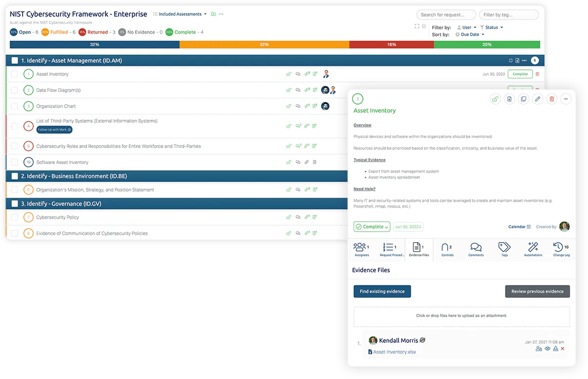Viewport: 588px width, 379px height.
Task: Click the file upload drop zone
Action: point(462,316)
